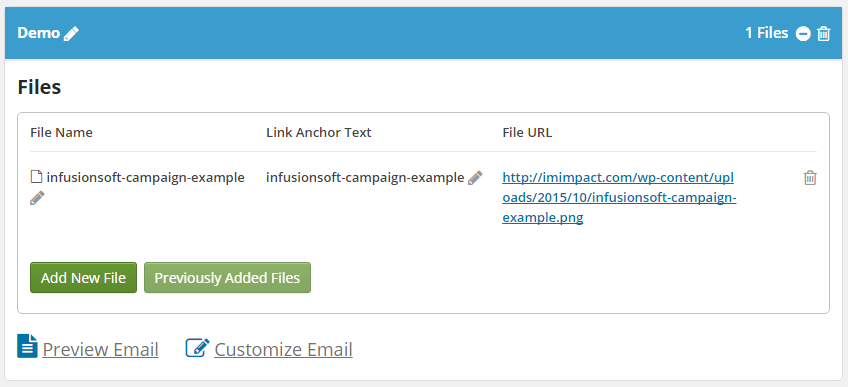Click the infusionsoft-campaign-example anchor text value

[365, 177]
